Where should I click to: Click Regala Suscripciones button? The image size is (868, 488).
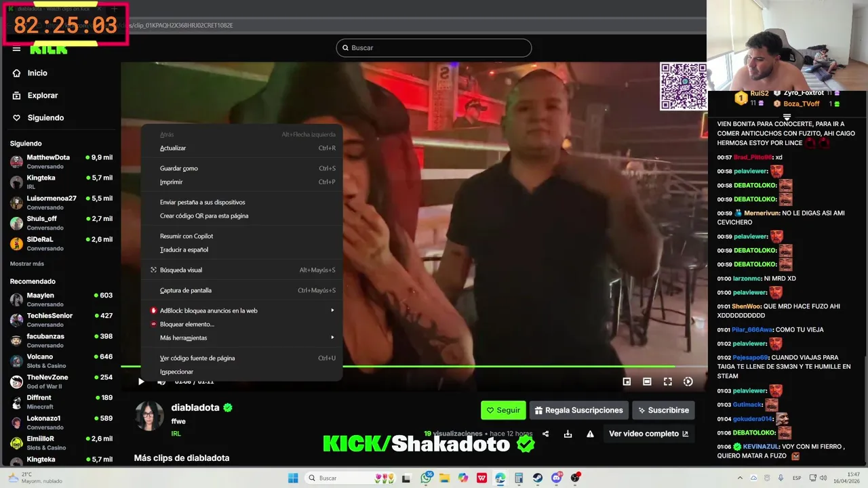(578, 410)
